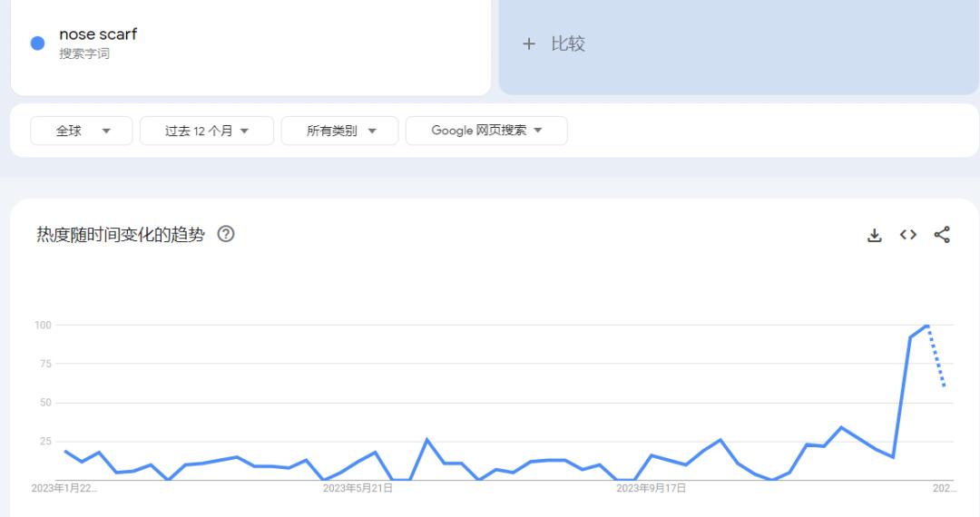980x517 pixels.
Task: Download the trend chart as CSV
Action: point(875,235)
